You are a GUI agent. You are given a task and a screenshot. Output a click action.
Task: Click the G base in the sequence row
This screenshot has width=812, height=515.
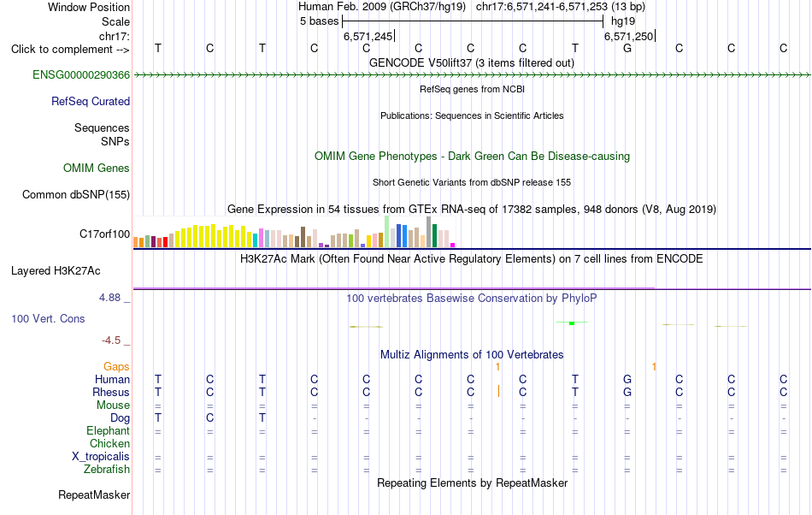click(x=627, y=49)
